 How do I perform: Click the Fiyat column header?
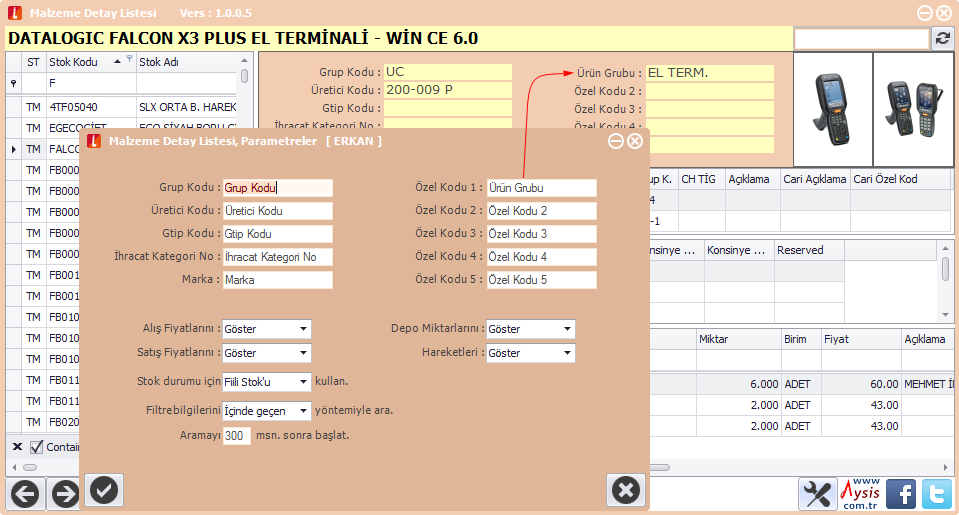[861, 339]
